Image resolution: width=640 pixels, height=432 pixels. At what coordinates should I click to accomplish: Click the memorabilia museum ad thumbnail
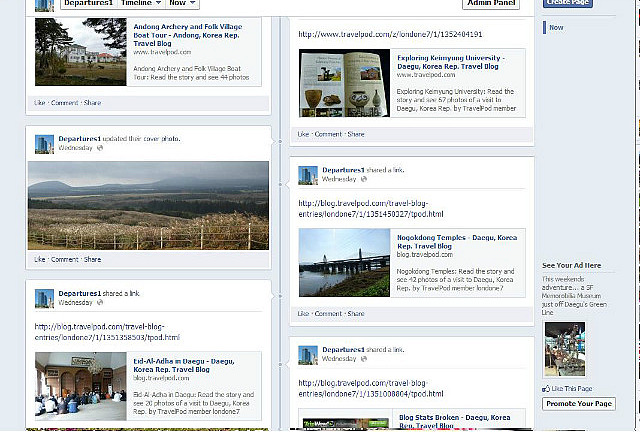(565, 349)
